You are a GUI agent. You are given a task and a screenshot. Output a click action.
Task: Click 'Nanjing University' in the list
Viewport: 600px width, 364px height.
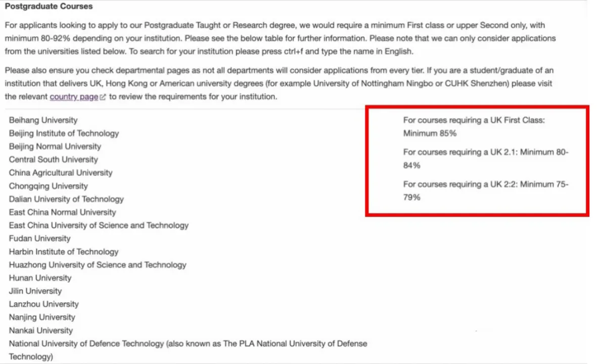[x=42, y=317]
